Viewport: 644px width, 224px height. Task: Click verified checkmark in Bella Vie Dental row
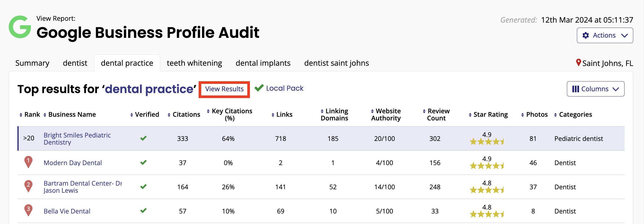click(143, 211)
